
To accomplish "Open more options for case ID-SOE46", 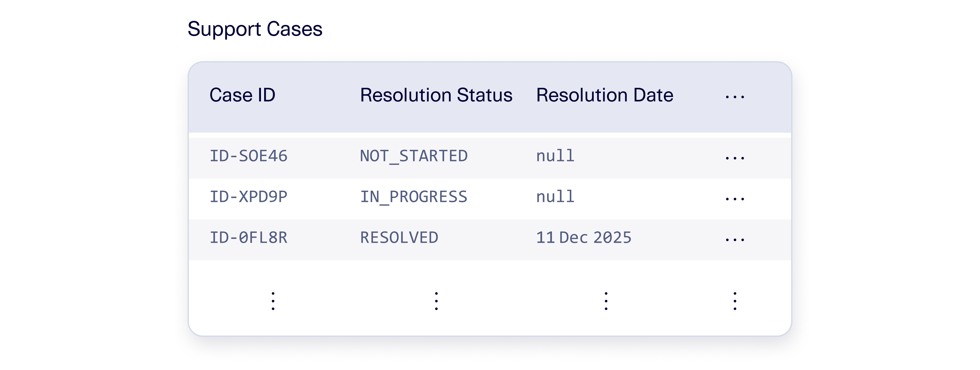I will tap(734, 158).
